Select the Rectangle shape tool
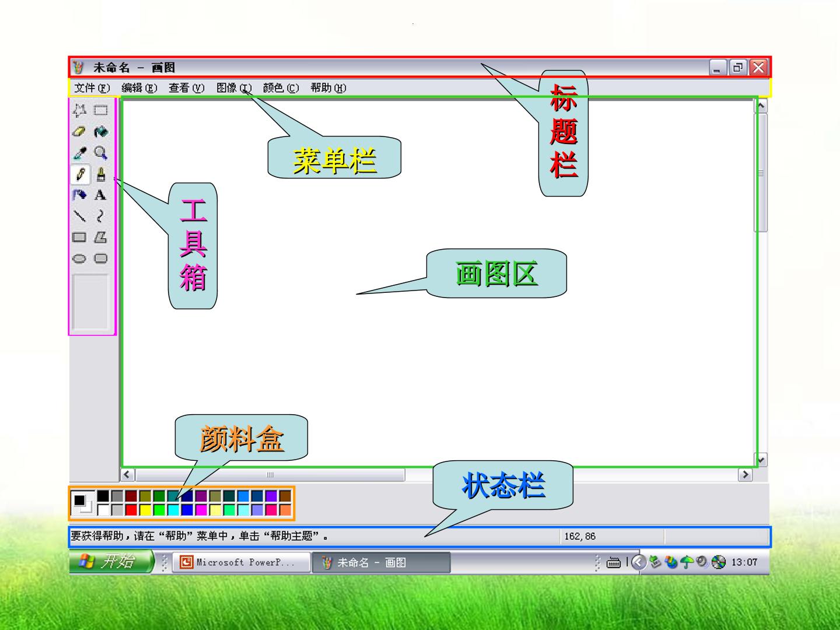 [79, 237]
